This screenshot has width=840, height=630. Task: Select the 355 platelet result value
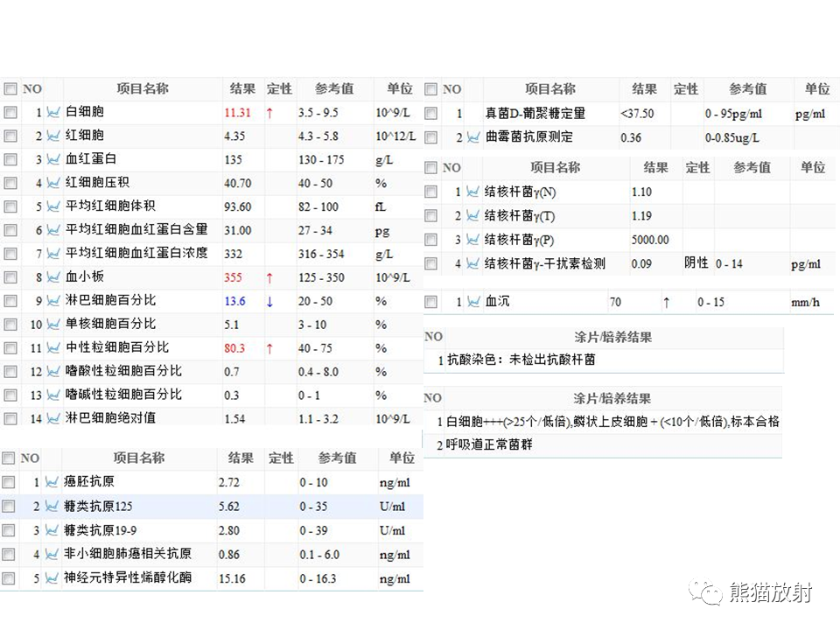[233, 277]
